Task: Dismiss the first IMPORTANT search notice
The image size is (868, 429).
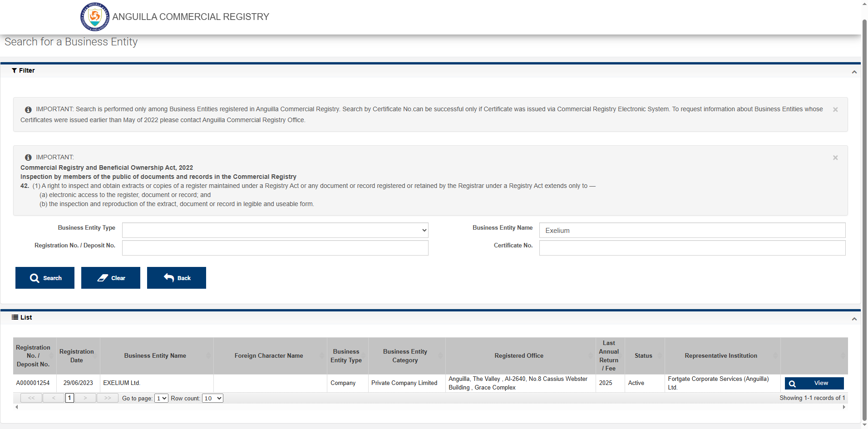Action: [x=835, y=109]
